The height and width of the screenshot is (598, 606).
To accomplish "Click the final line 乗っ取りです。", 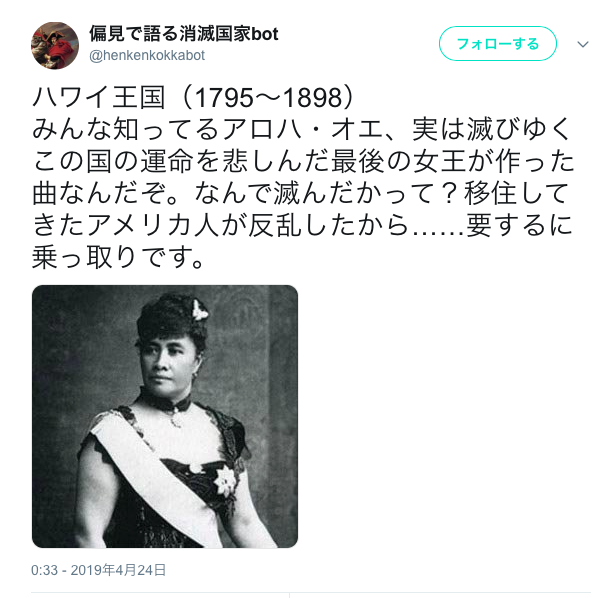I will (118, 258).
